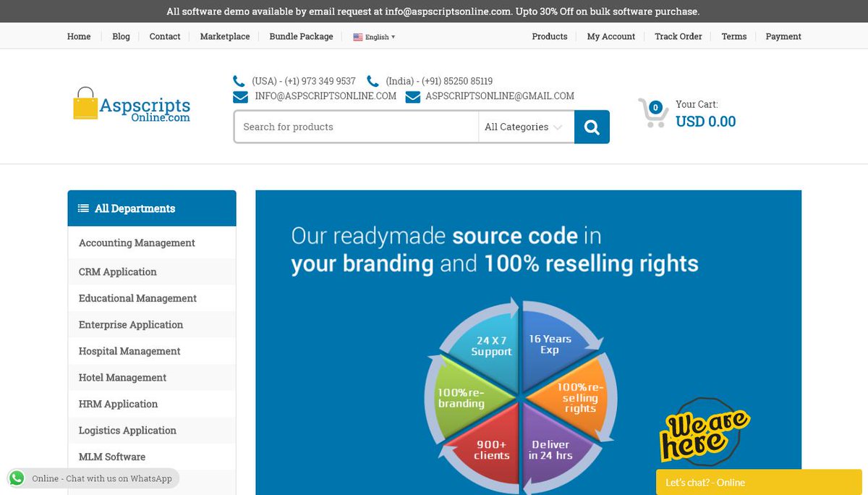Select Accounting Management department

point(137,243)
